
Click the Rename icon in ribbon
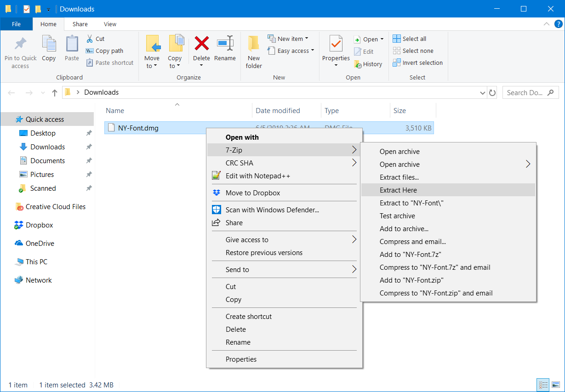[225, 44]
